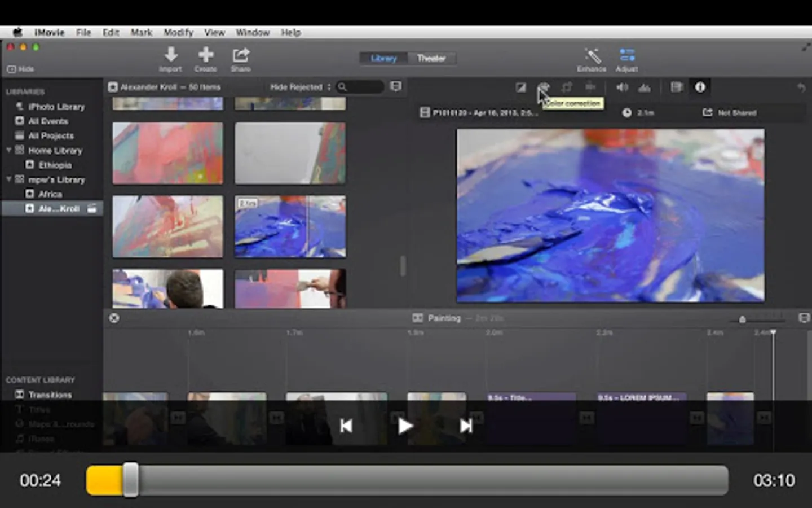The image size is (812, 508).
Task: Open the Color balance adjustment icon
Action: click(x=520, y=87)
